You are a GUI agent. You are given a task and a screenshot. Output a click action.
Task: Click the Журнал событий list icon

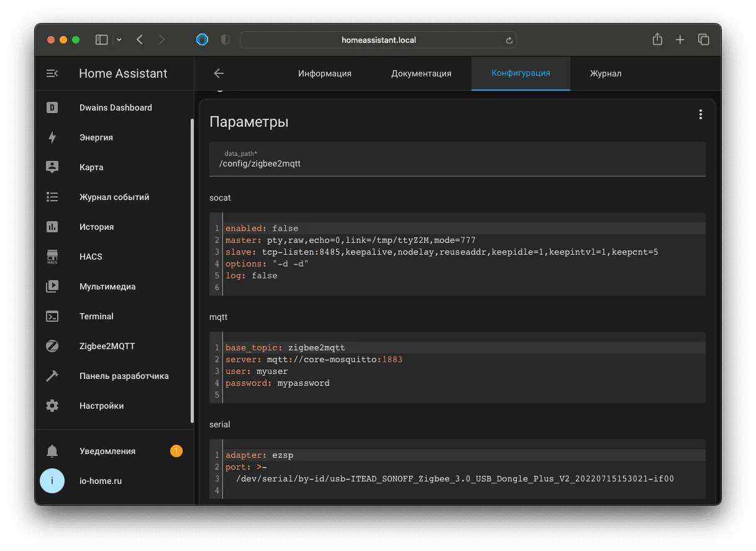point(52,197)
